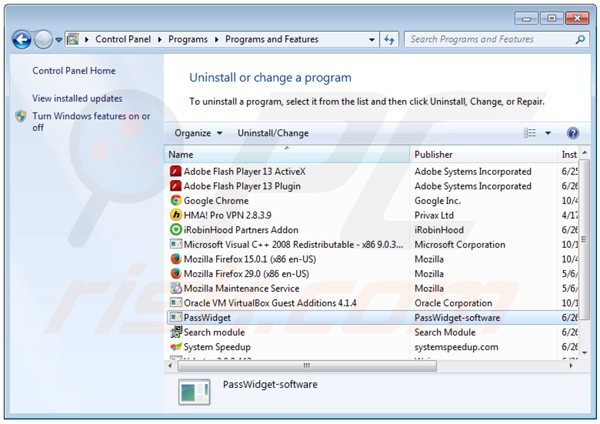Sort by the Name column header
The height and width of the screenshot is (424, 600).
point(288,155)
